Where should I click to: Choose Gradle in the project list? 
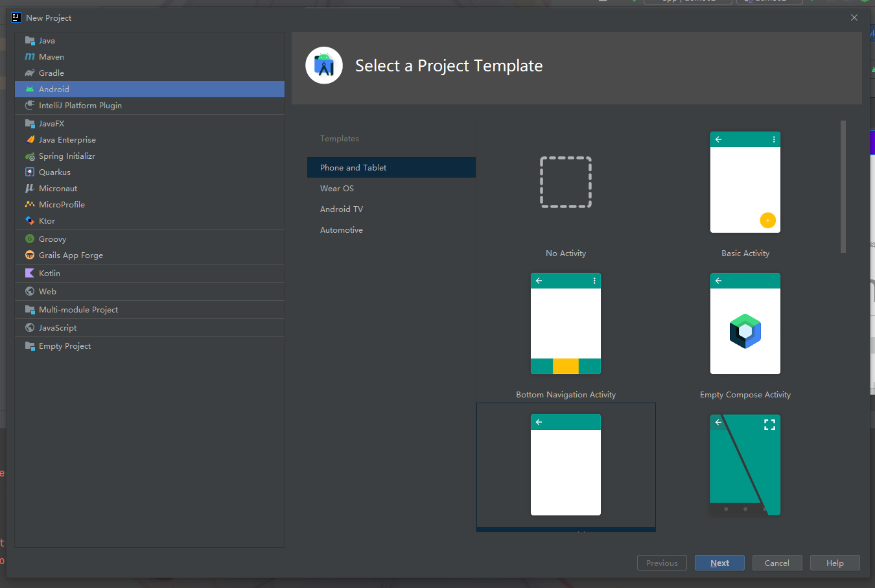(150, 73)
